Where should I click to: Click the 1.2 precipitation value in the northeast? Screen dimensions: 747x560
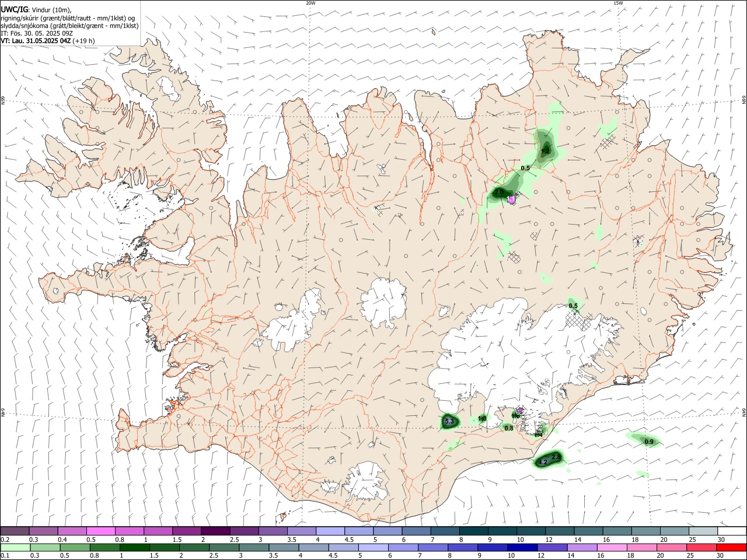pyautogui.click(x=546, y=151)
